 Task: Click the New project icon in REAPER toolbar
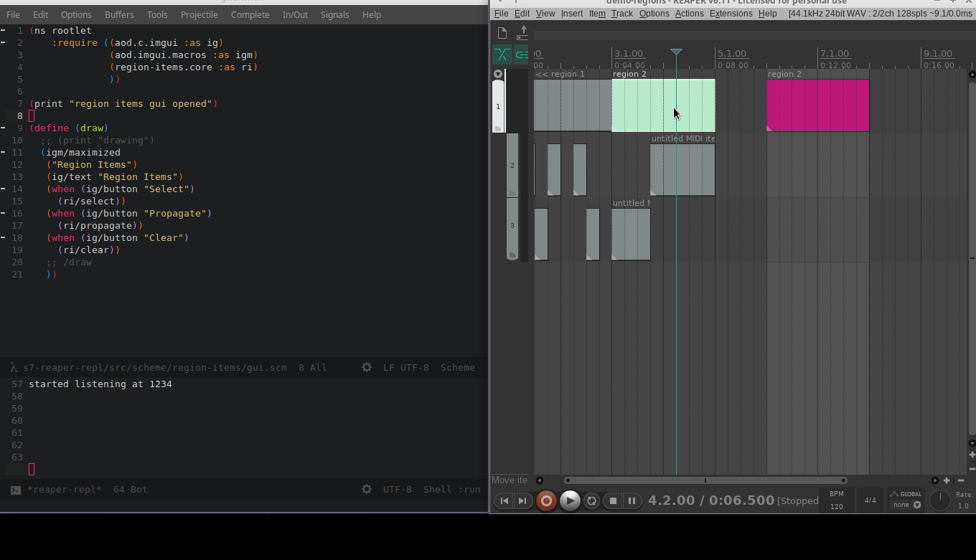tap(502, 33)
